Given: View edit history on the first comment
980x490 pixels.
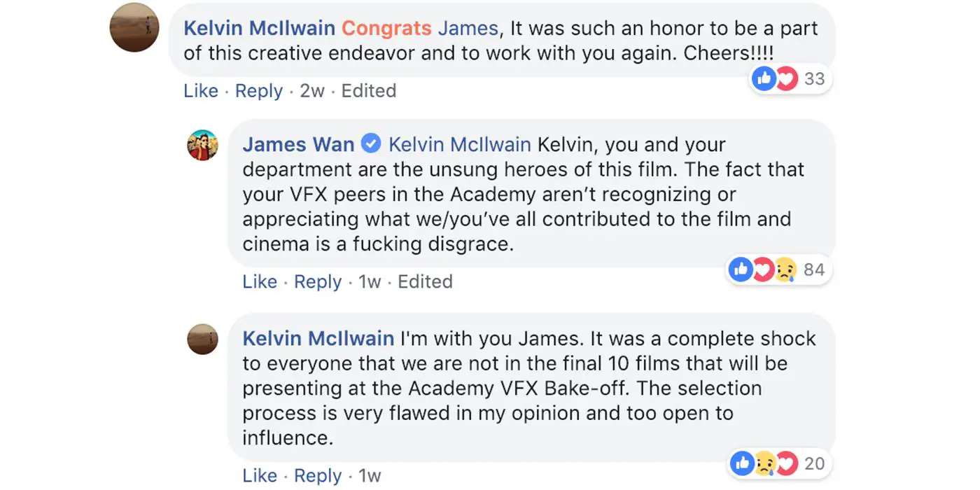Looking at the screenshot, I should point(369,91).
